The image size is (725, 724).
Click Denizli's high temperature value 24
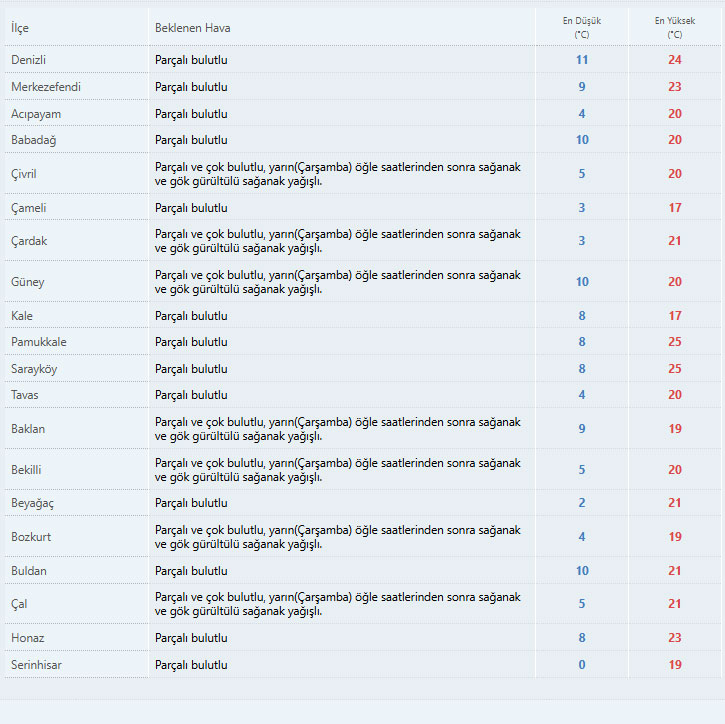click(675, 60)
